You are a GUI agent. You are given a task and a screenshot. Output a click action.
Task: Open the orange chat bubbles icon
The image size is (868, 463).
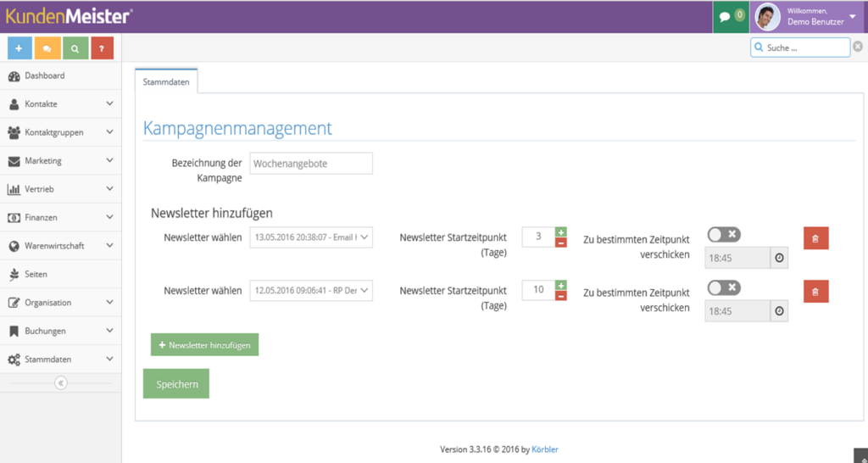pos(47,48)
